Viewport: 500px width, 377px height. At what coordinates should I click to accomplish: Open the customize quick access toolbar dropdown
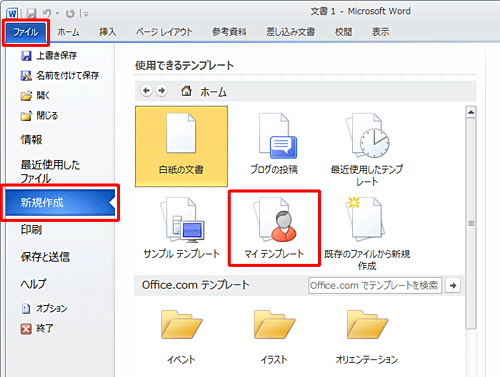click(x=86, y=14)
